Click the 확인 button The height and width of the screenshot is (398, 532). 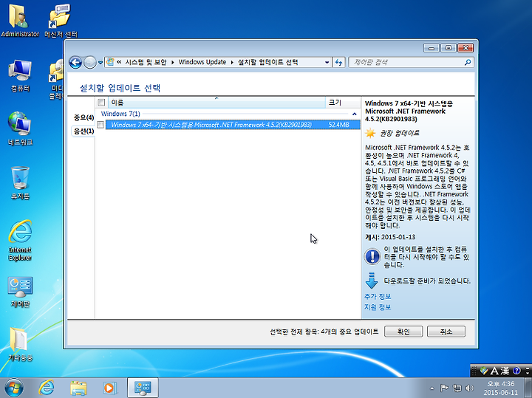click(x=403, y=332)
